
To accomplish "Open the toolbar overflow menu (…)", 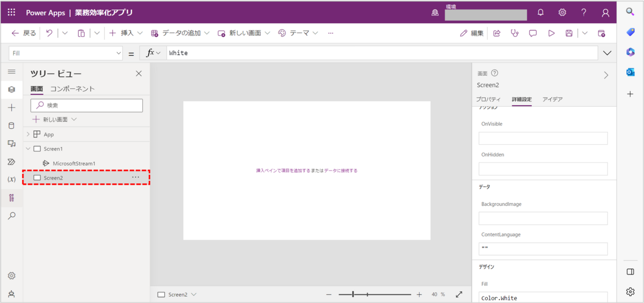I will click(x=331, y=33).
